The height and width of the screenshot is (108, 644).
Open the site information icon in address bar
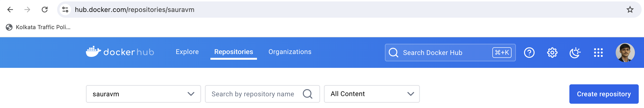point(65,10)
